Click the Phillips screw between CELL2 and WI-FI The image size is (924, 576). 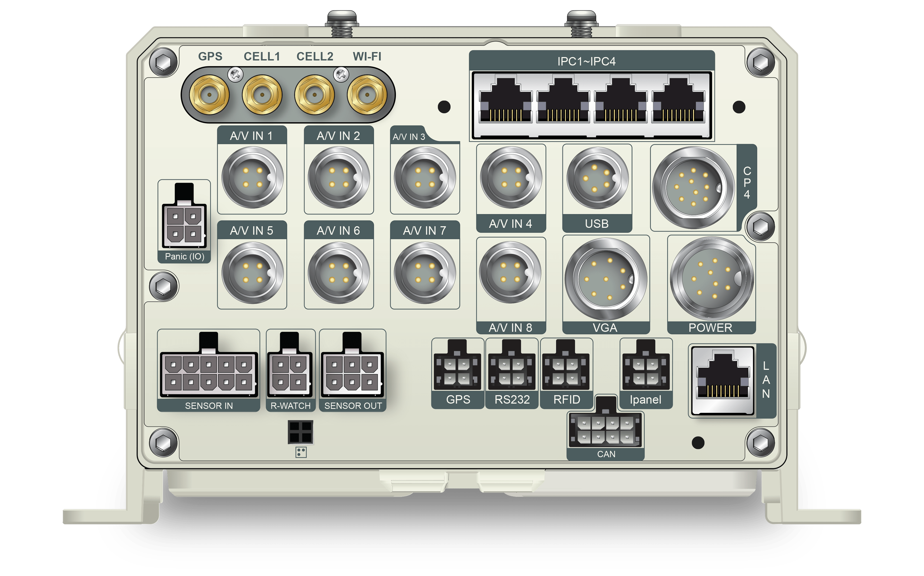point(341,74)
